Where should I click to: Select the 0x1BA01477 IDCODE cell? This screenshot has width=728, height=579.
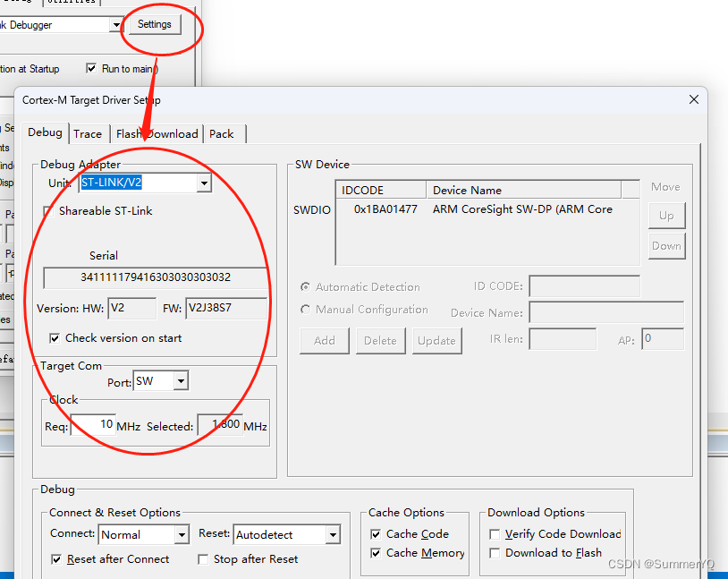pyautogui.click(x=385, y=209)
